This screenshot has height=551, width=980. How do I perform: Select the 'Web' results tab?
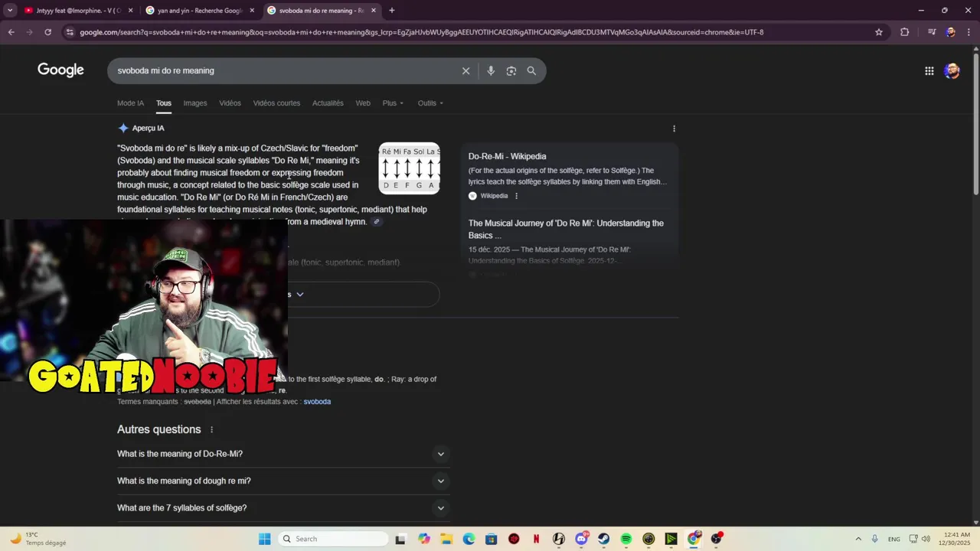(x=363, y=103)
